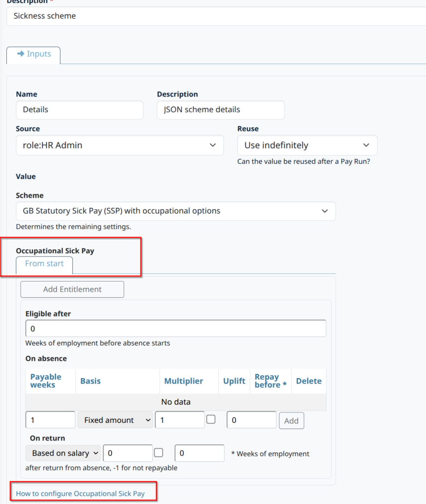Sort by Payable weeks column header
This screenshot has width=426, height=504.
click(x=46, y=381)
